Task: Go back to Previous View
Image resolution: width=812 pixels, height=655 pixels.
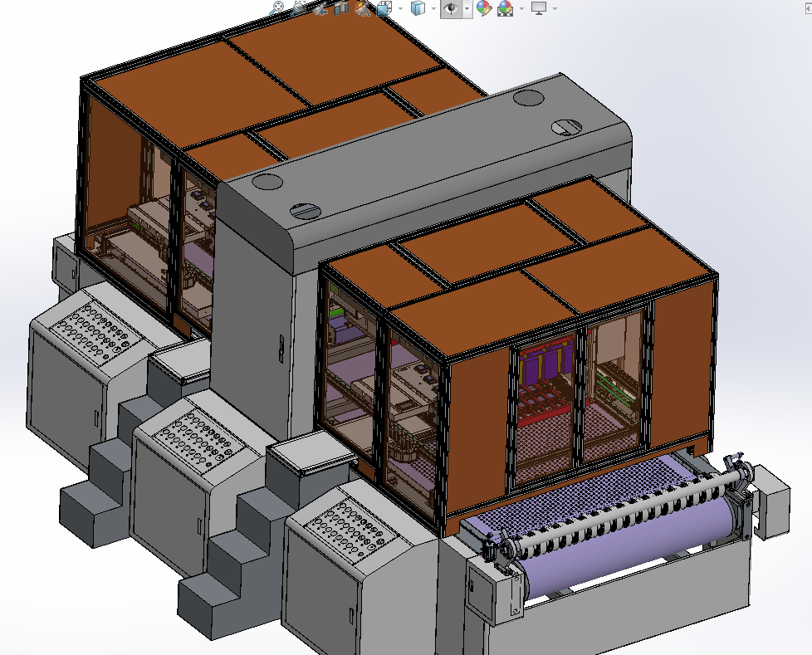Action: pos(320,7)
